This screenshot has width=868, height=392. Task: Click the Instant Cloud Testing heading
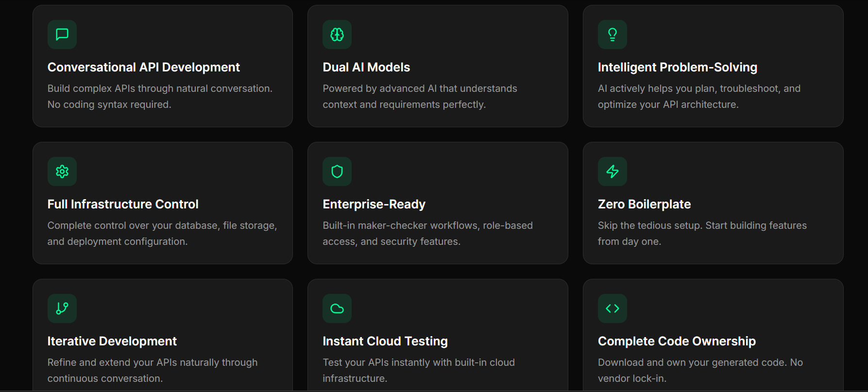pos(385,341)
